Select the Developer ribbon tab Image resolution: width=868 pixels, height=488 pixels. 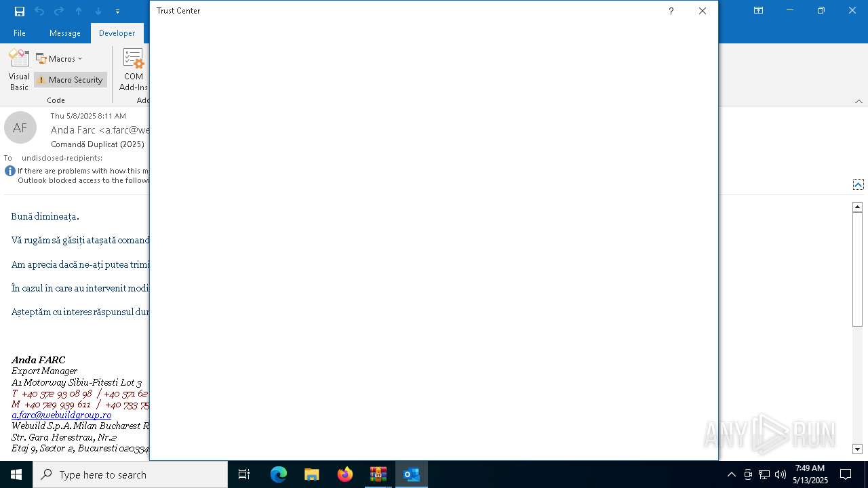(117, 33)
